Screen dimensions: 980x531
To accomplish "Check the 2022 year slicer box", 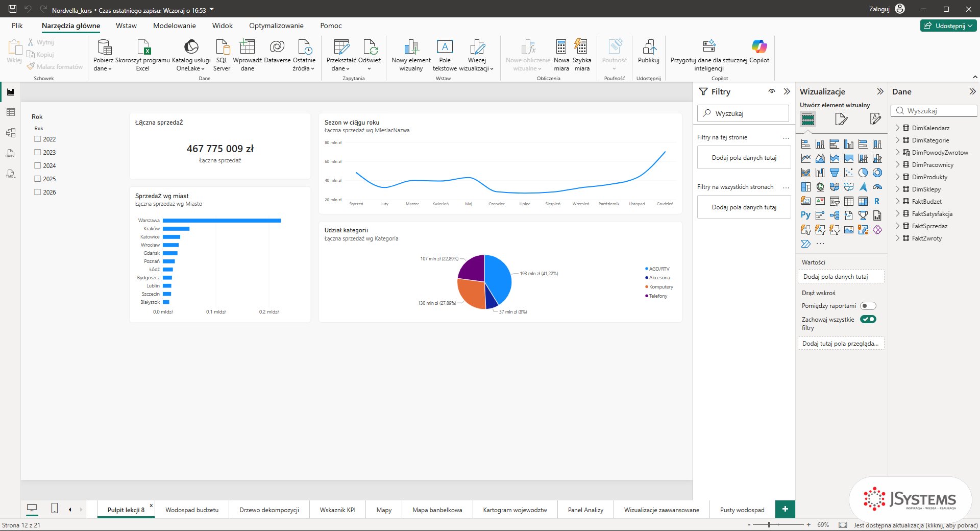I will click(37, 139).
